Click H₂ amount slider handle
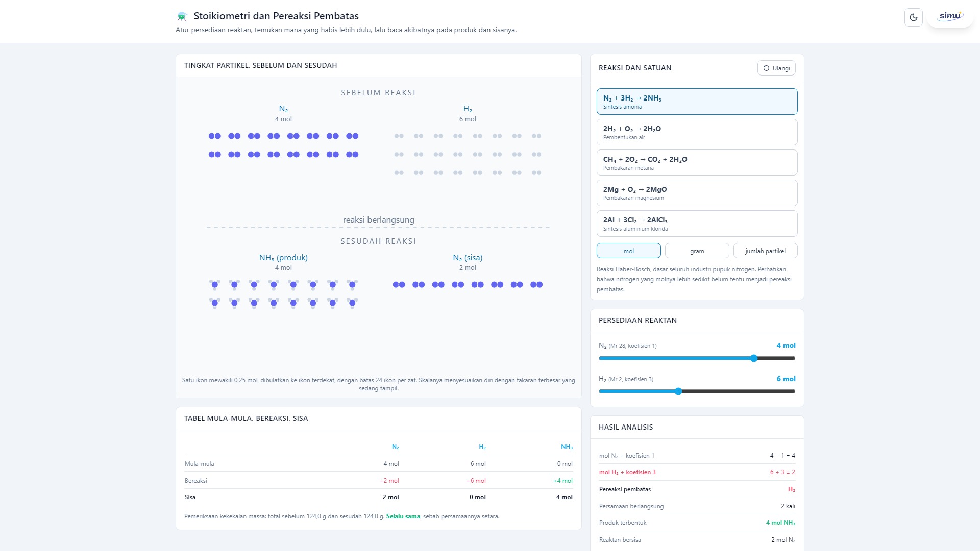980x551 pixels. [x=678, y=391]
